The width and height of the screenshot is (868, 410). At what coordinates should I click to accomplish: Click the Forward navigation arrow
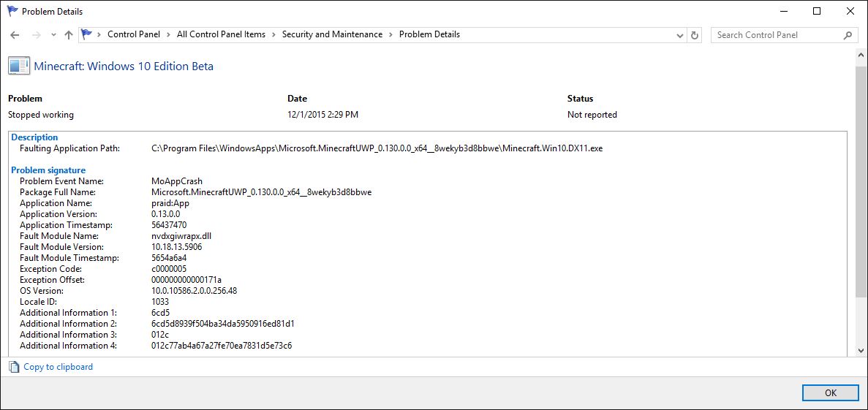tap(37, 35)
